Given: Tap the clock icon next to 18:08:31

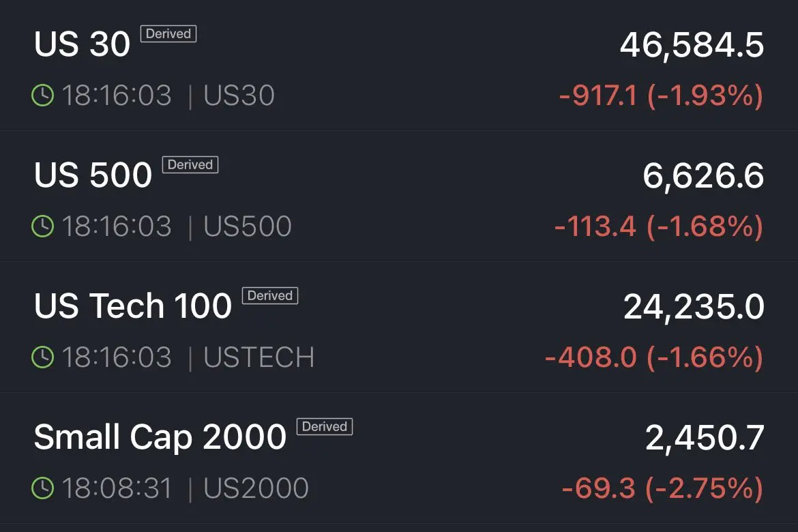Looking at the screenshot, I should click(x=42, y=488).
